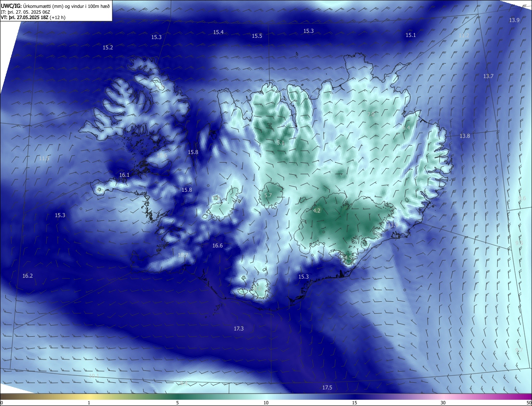Viewport: 532px width, 406px height.
Task: Click the 15.4 value label on the map
Action: click(x=218, y=32)
